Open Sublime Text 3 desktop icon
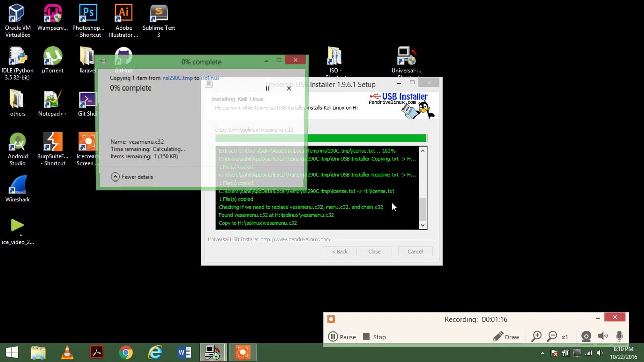The image size is (644, 362). (x=158, y=21)
